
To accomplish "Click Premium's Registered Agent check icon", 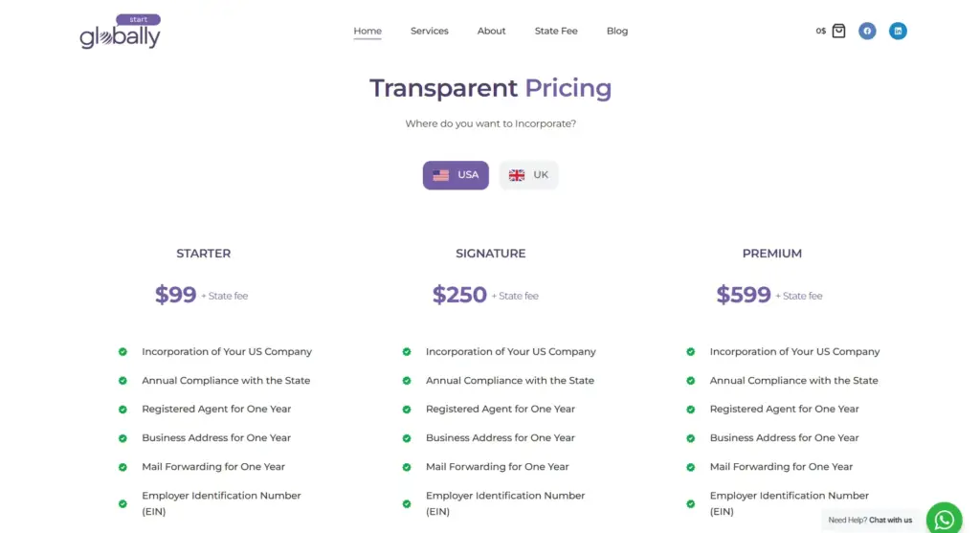I will pyautogui.click(x=690, y=410).
